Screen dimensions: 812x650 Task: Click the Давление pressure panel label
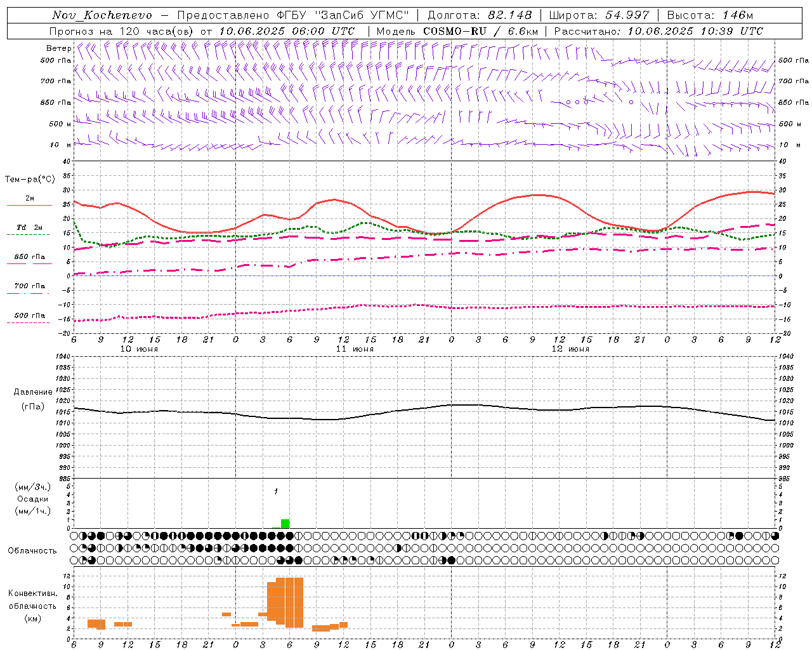(33, 392)
